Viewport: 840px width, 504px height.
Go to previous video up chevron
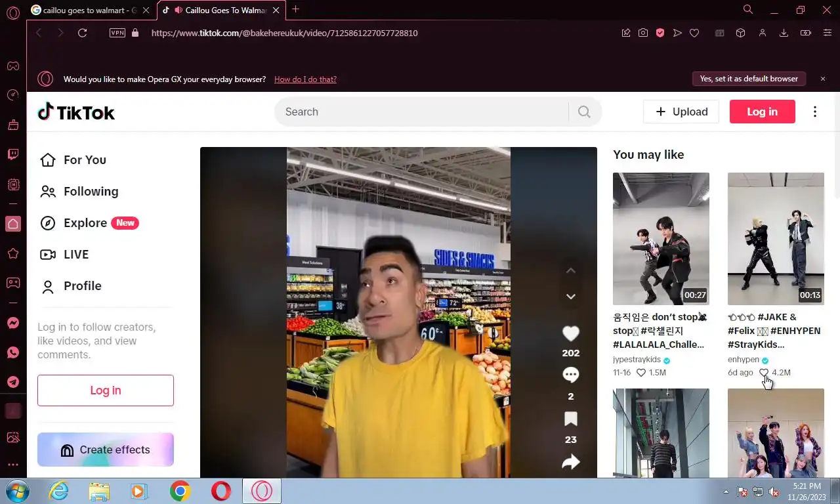click(x=571, y=270)
